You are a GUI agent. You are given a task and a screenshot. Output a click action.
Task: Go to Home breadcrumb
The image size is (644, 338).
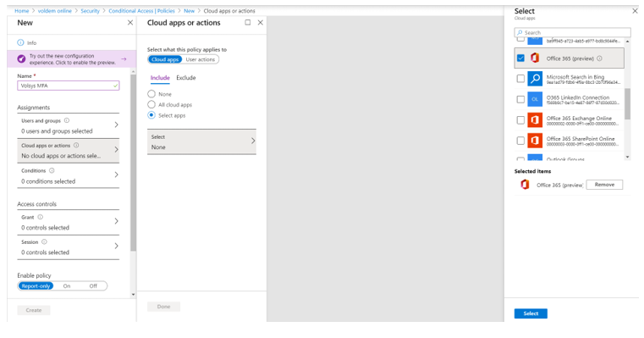pyautogui.click(x=22, y=11)
